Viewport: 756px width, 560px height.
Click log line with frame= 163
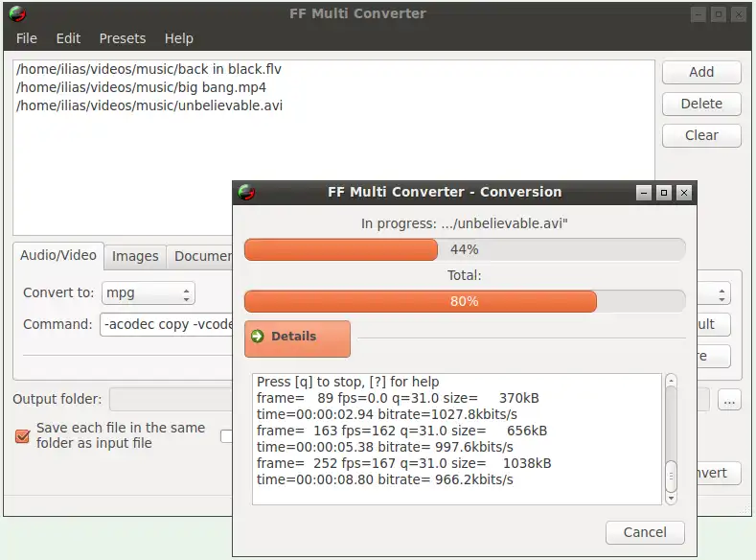(401, 431)
